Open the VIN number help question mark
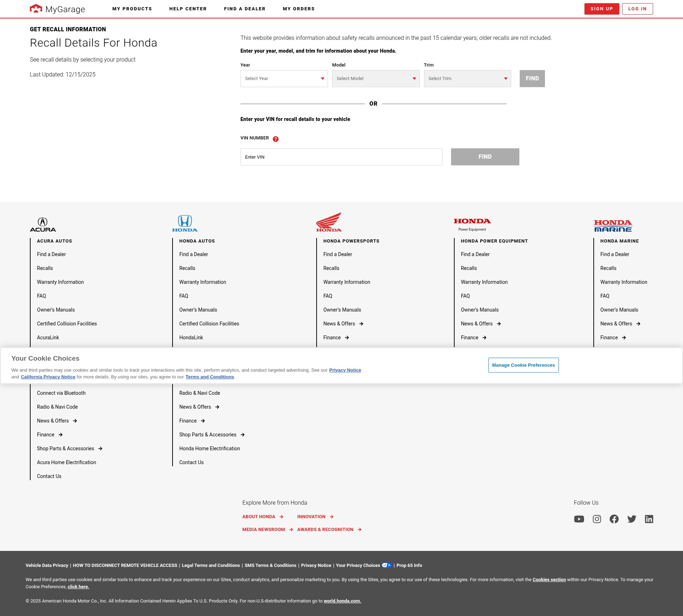683x616 pixels. pos(276,139)
